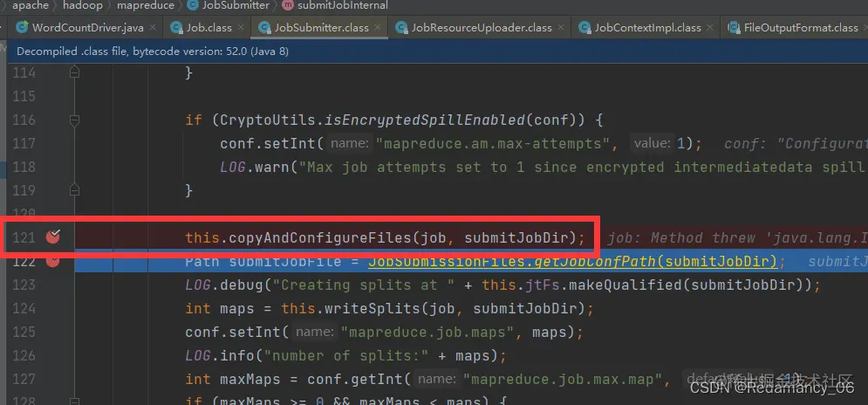Click the maxMaps variable declaration
Screen dimensions: 868x405
pos(250,379)
